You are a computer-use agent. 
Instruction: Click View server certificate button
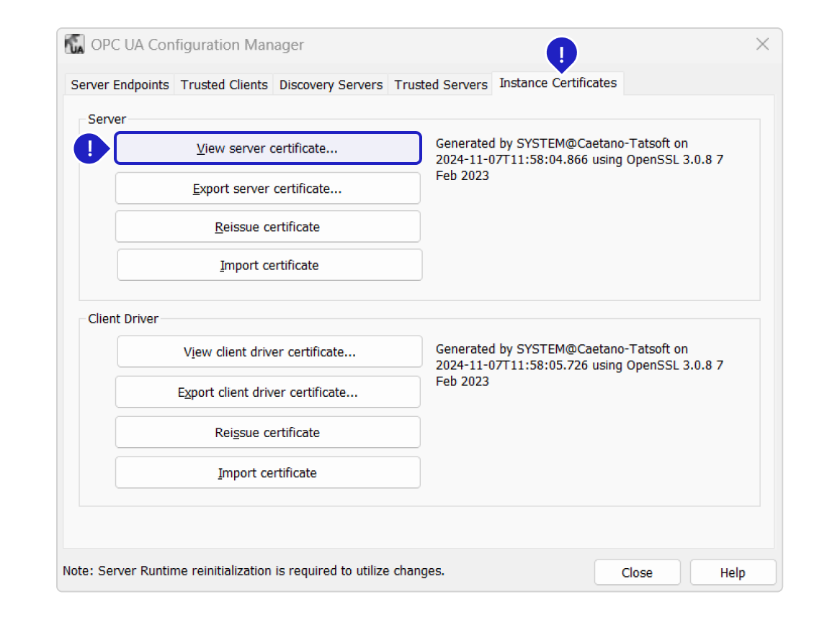(x=267, y=148)
